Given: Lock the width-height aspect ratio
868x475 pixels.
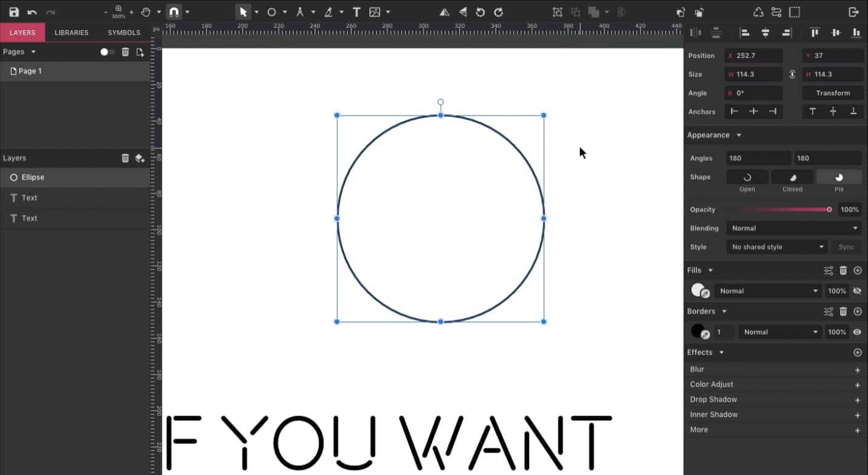Looking at the screenshot, I should (794, 74).
